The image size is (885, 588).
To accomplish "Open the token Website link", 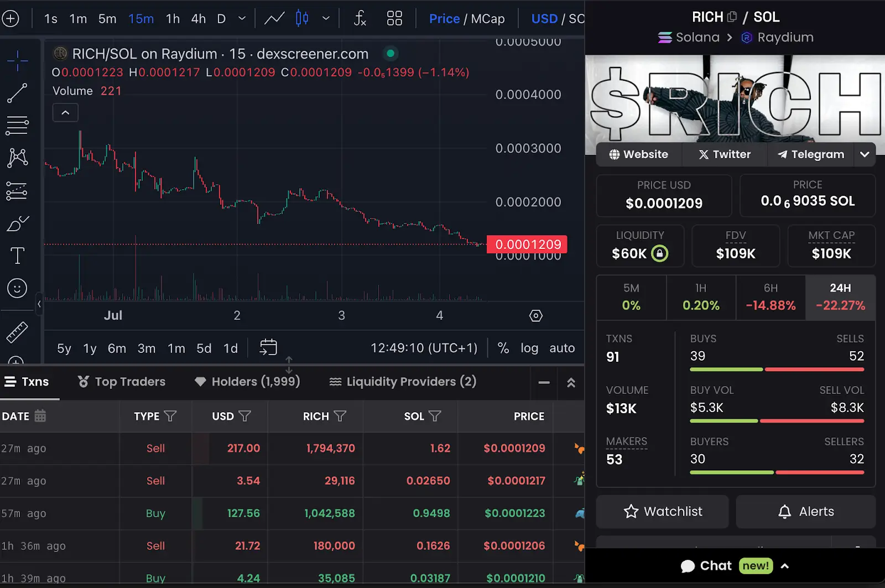I will point(639,154).
